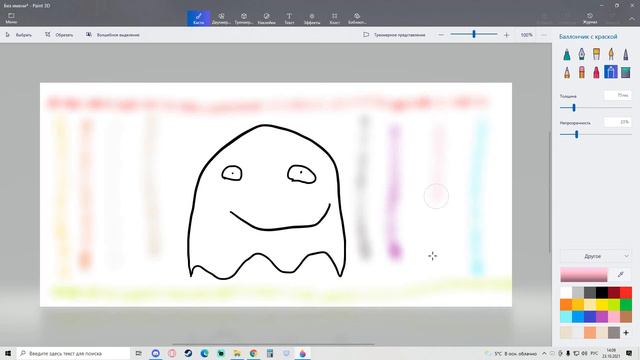Click the zoom slider handle
This screenshot has height=360, width=640.
474,34
